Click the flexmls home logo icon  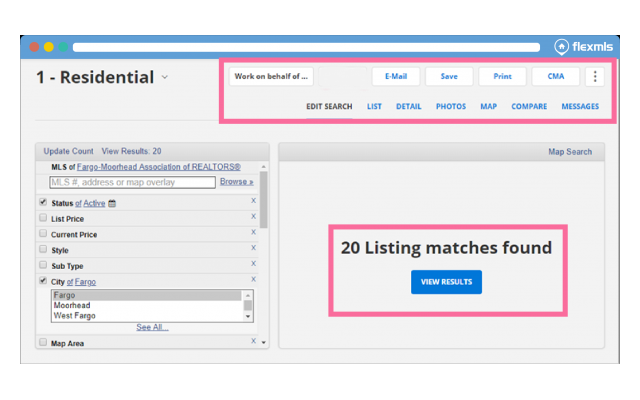click(x=563, y=46)
